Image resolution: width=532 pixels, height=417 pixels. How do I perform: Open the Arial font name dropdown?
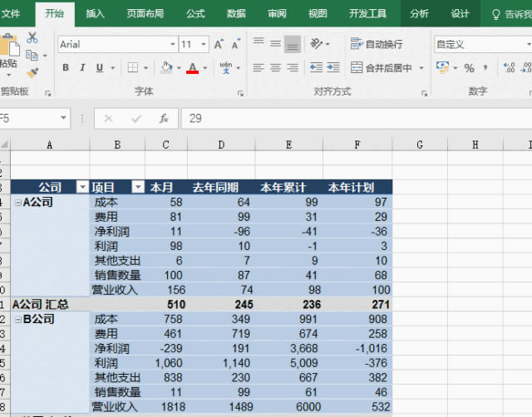pos(173,45)
